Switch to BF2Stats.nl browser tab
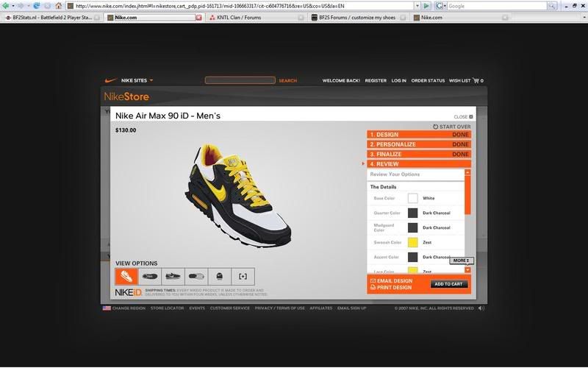This screenshot has width=588, height=368. 52,18
